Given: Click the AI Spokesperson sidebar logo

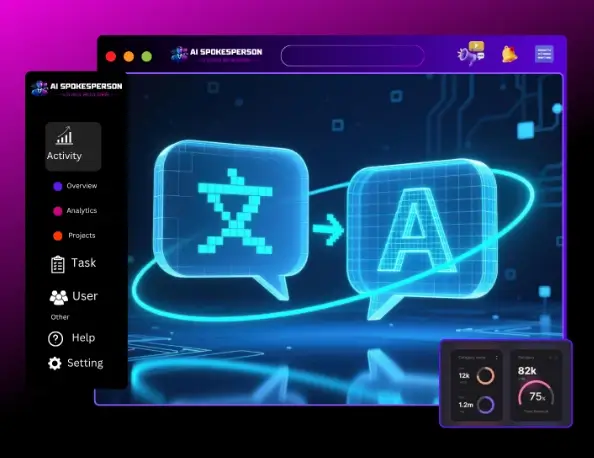Looking at the screenshot, I should tap(77, 88).
